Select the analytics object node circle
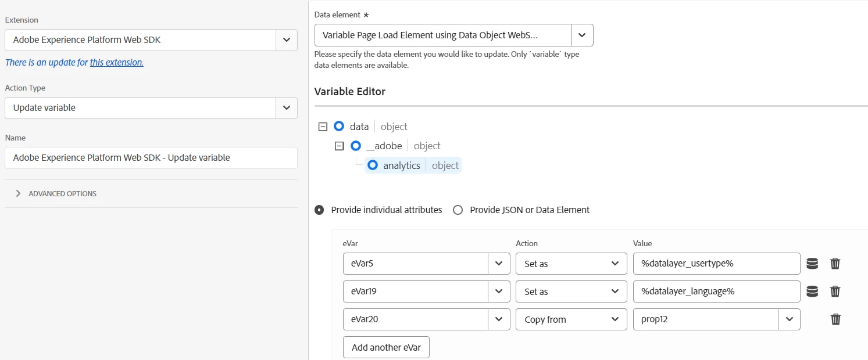868x360 pixels. [x=373, y=165]
